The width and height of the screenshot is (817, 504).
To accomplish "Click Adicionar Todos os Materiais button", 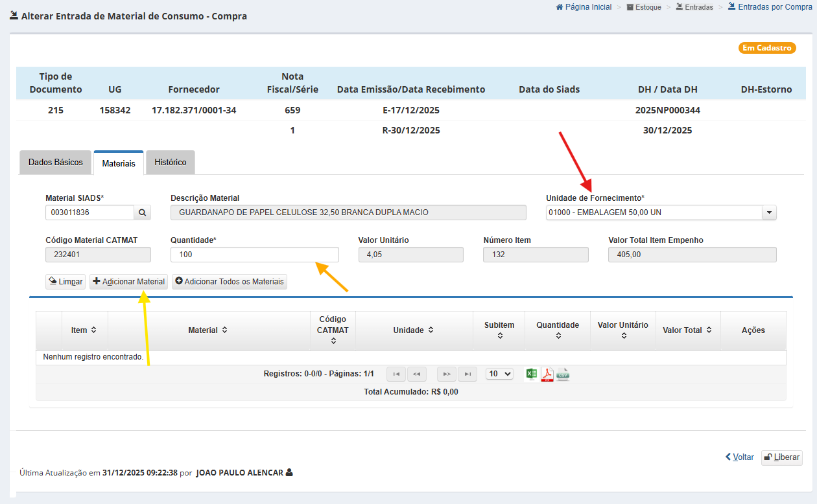I will pos(230,282).
